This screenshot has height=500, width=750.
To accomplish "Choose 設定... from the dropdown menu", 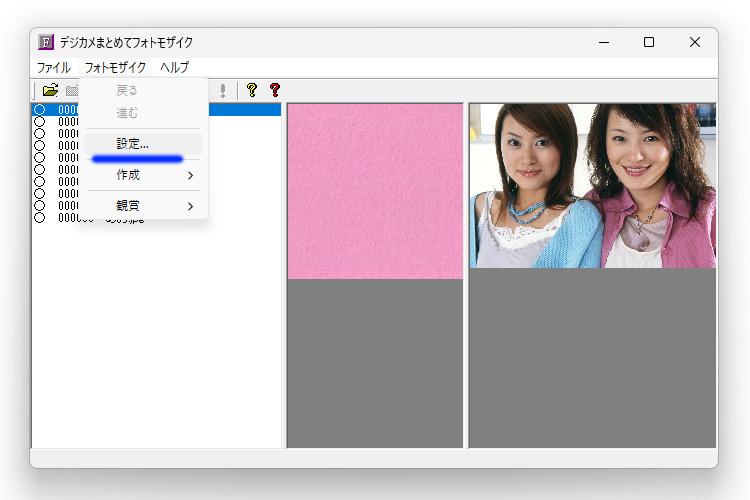I will pyautogui.click(x=133, y=144).
